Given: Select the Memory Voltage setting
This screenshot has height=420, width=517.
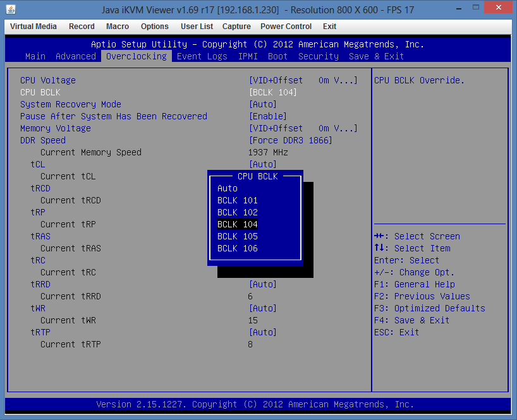Looking at the screenshot, I should coord(56,128).
